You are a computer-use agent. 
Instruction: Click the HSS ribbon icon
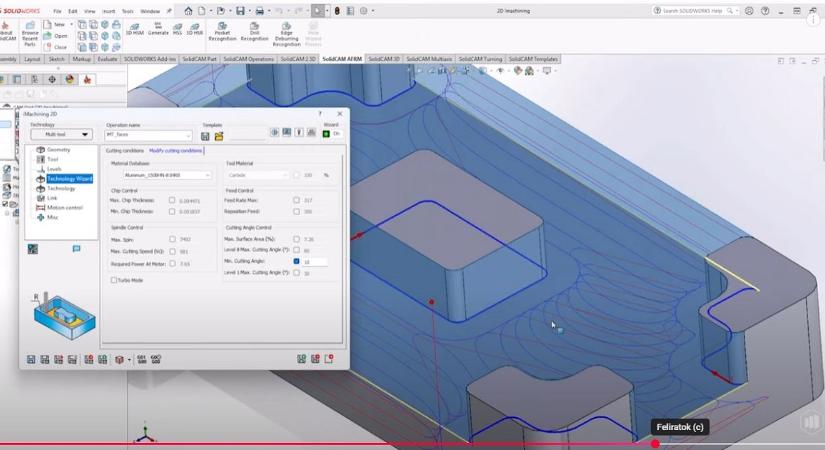point(177,29)
